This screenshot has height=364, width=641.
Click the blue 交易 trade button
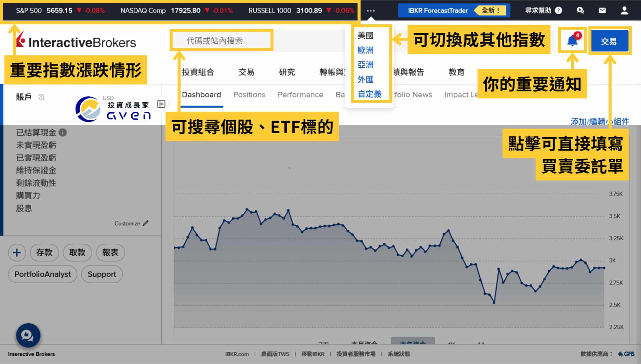(x=609, y=41)
